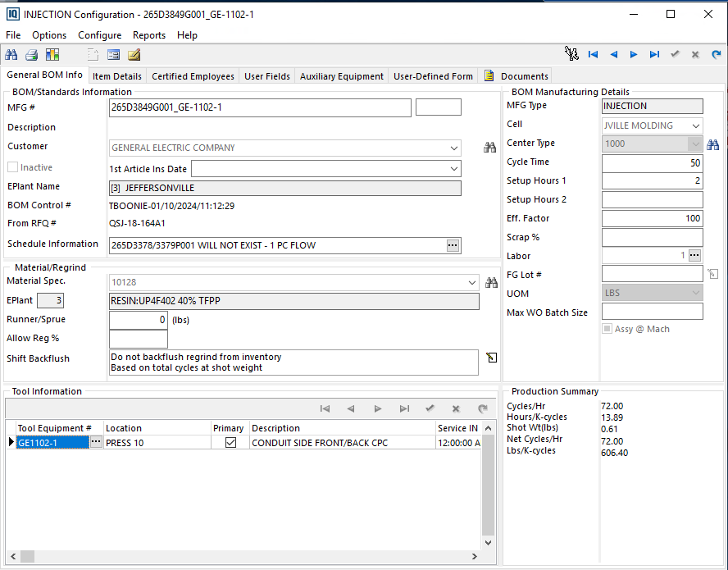Open the Customer dropdown list
728x570 pixels.
[x=454, y=148]
